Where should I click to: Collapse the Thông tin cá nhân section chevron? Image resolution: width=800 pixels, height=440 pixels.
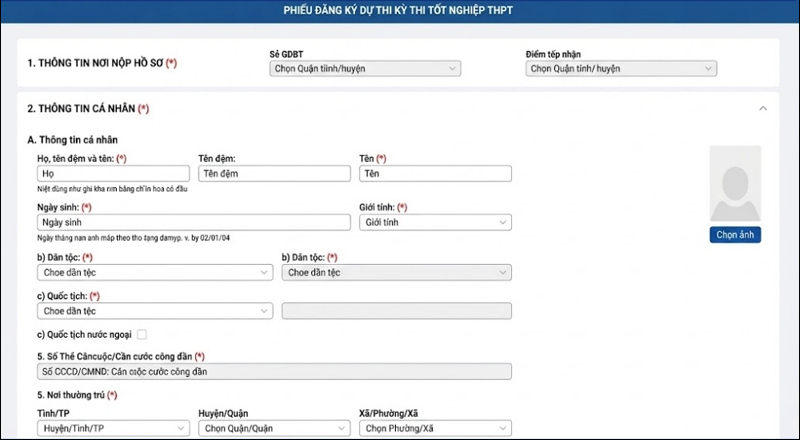(763, 108)
